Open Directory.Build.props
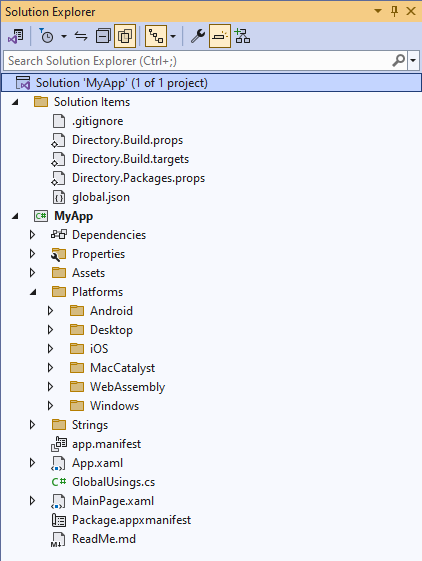This screenshot has width=422, height=561. tap(127, 140)
